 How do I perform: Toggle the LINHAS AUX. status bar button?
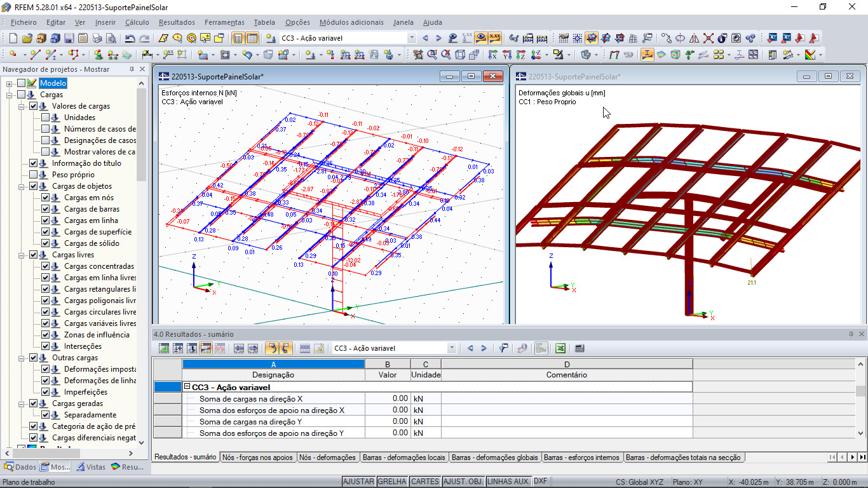(508, 482)
